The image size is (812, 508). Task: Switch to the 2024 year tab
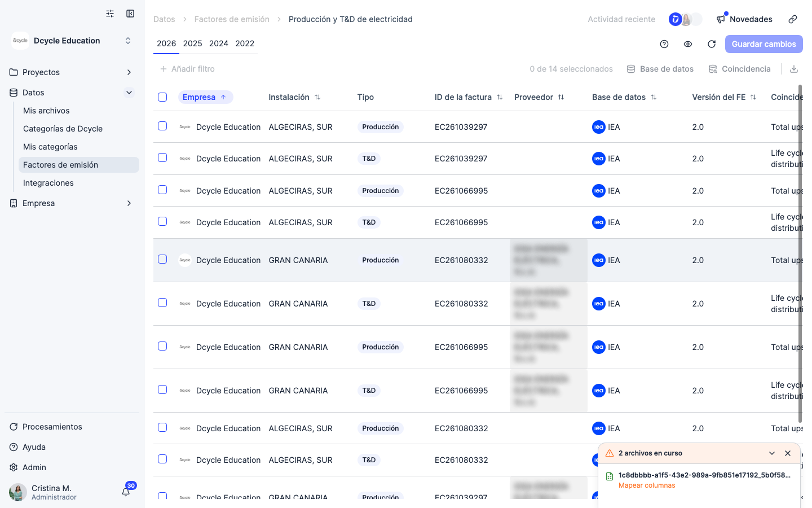(x=219, y=43)
